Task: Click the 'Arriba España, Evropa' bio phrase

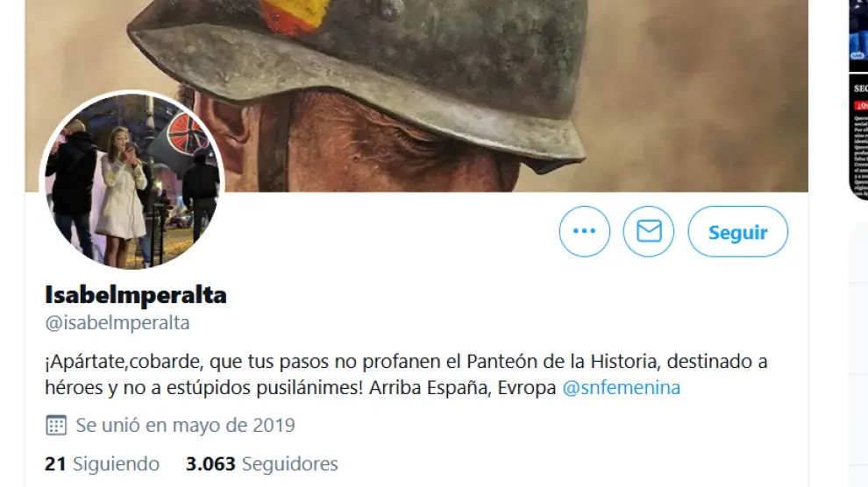Action: tap(462, 387)
